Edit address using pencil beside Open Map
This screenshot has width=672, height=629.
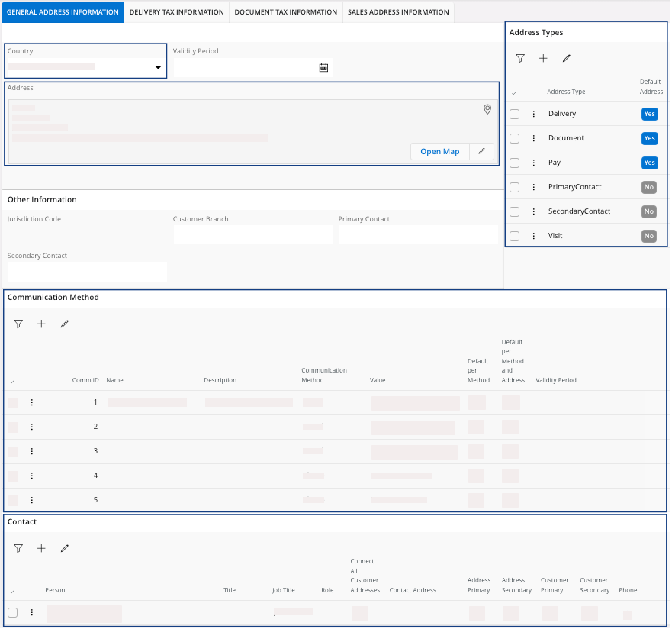(481, 151)
